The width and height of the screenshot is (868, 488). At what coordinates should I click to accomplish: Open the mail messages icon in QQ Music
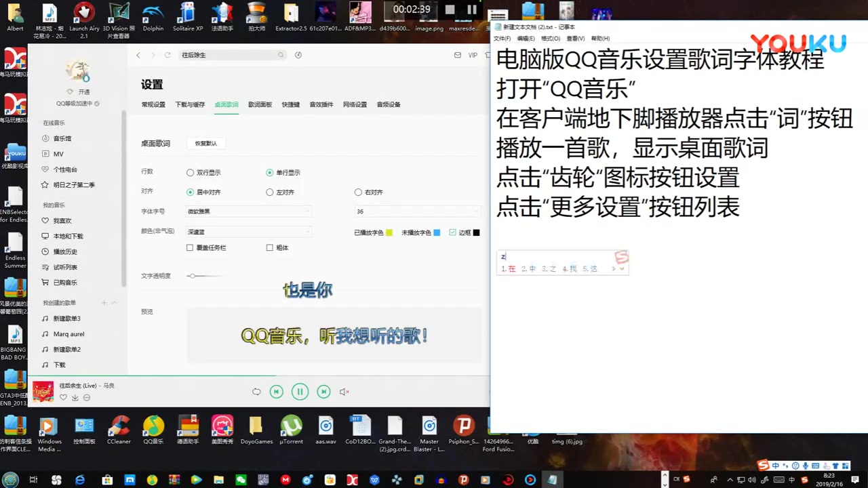point(456,55)
